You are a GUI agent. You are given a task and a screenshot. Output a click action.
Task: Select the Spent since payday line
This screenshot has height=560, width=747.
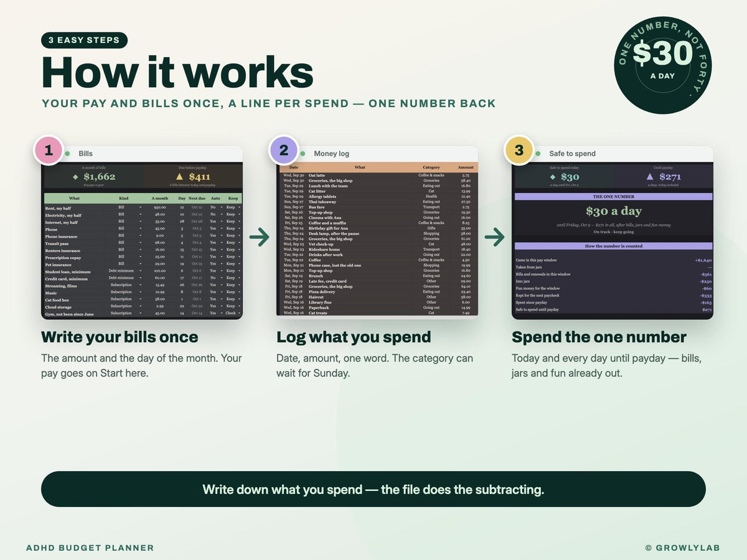tap(613, 302)
